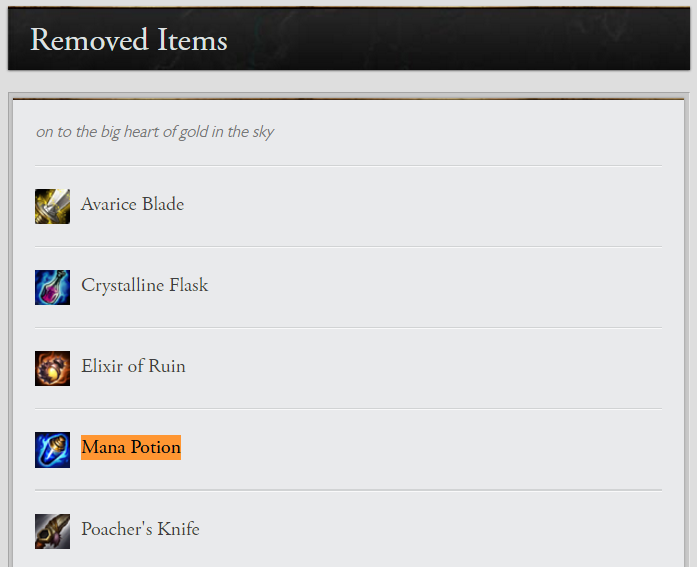Click the word Knife in Poacher's Knife

point(178,529)
